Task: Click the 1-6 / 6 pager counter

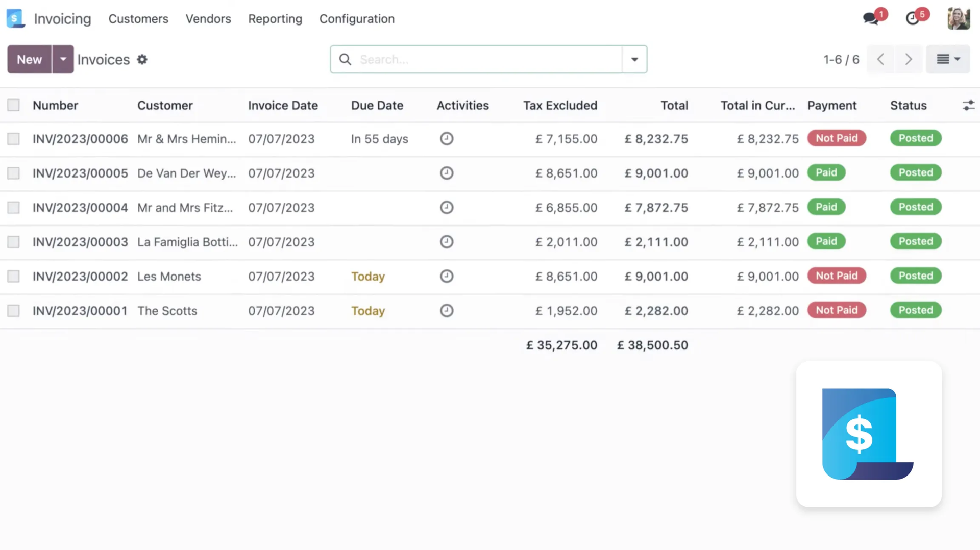Action: coord(841,60)
